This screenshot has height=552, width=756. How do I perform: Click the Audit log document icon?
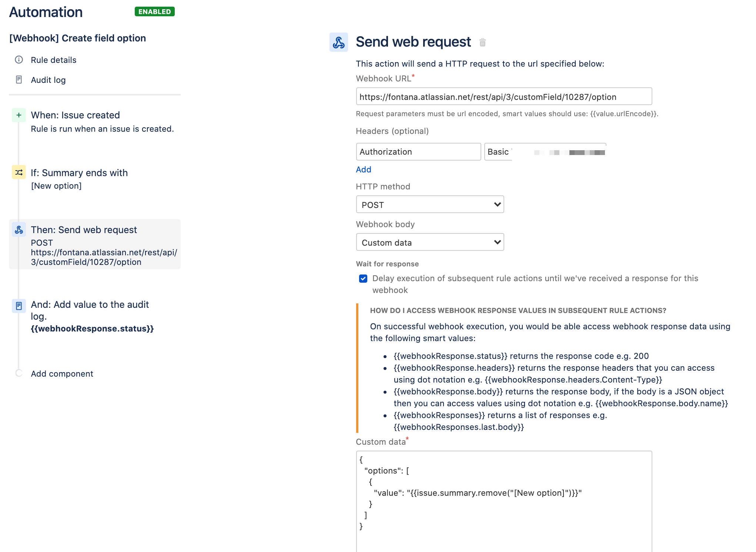pos(19,80)
